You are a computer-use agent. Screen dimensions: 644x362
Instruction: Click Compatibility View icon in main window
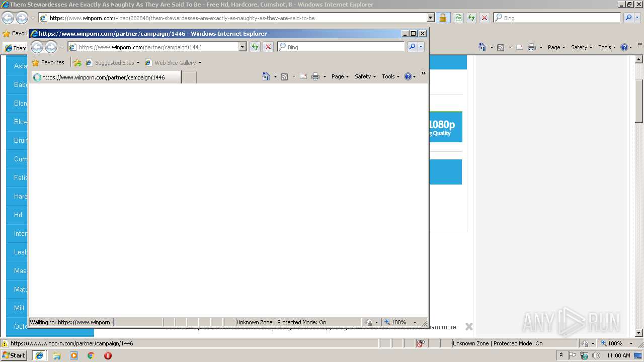click(458, 18)
